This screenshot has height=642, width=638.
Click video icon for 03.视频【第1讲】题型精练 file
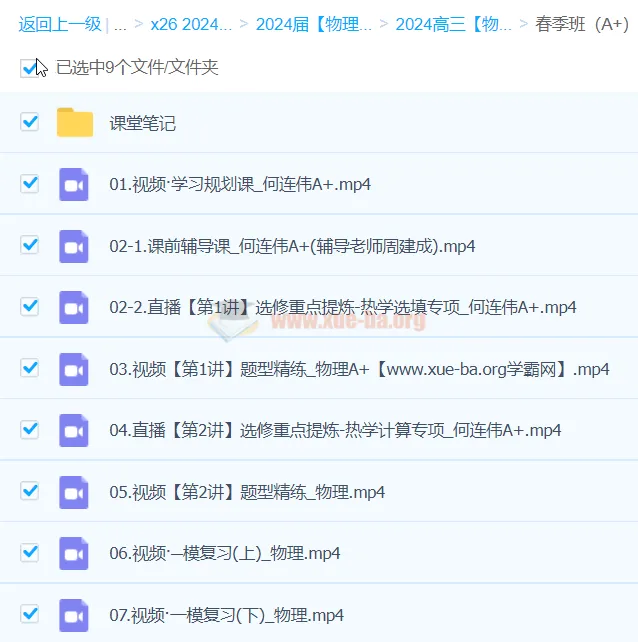(75, 369)
